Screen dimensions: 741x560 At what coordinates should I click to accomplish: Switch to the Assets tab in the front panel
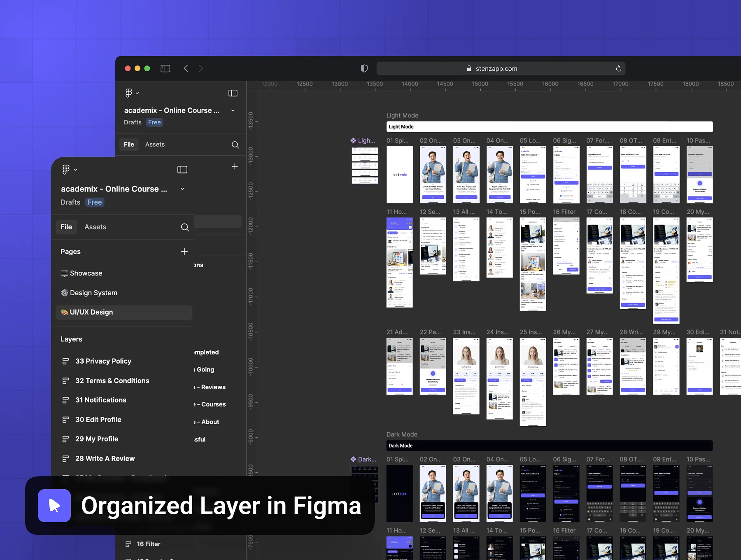95,227
